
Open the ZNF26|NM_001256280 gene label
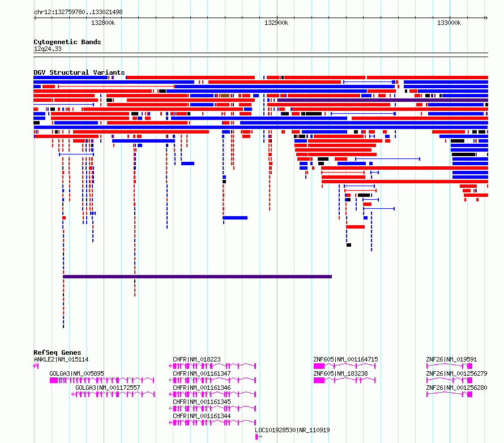click(456, 388)
